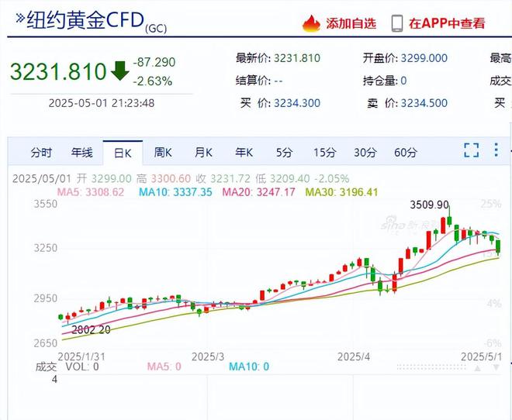
Task: Select the 15分 interval tab
Action: 324,153
